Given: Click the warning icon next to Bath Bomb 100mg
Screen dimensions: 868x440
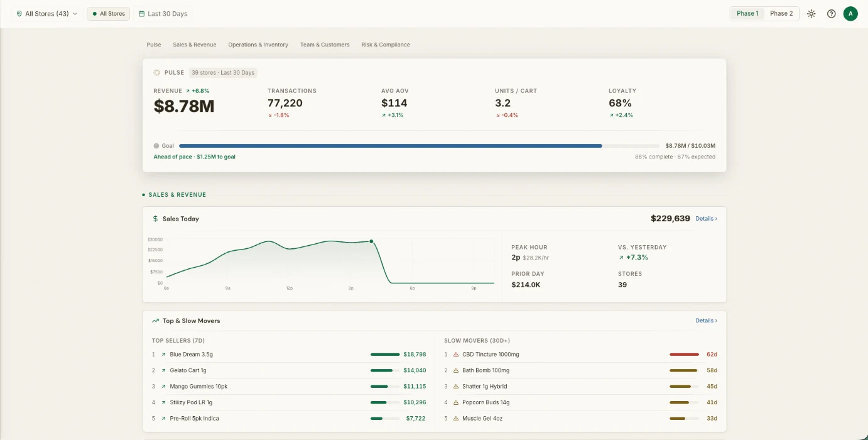Looking at the screenshot, I should point(456,370).
